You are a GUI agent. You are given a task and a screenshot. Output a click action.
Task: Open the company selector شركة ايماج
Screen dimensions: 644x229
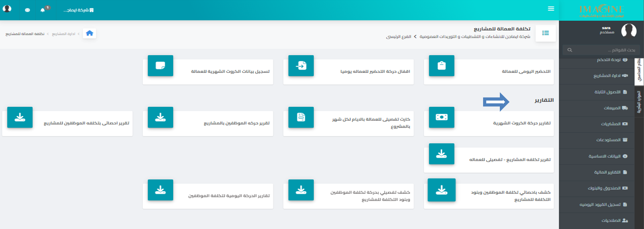point(79,10)
